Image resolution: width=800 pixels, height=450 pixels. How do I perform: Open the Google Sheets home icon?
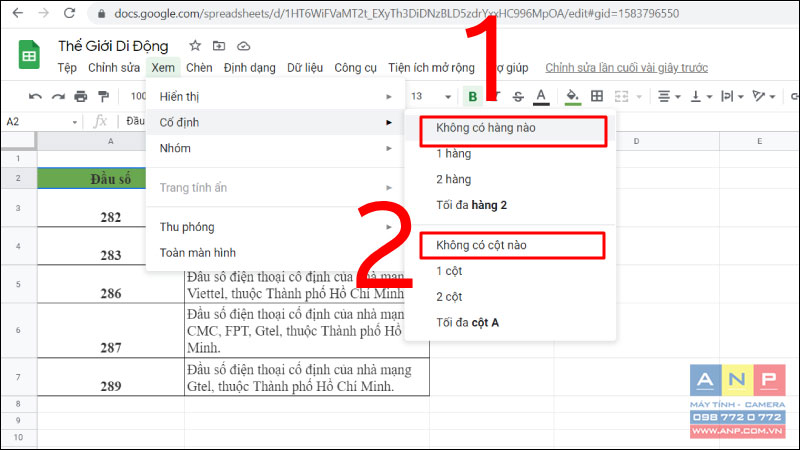tap(29, 54)
